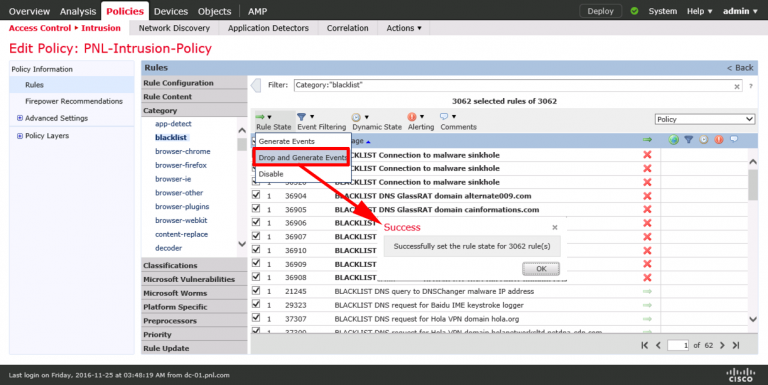Click green arrow state icon for rule 37307
Viewport: 768px width, 385px height.
[647, 319]
